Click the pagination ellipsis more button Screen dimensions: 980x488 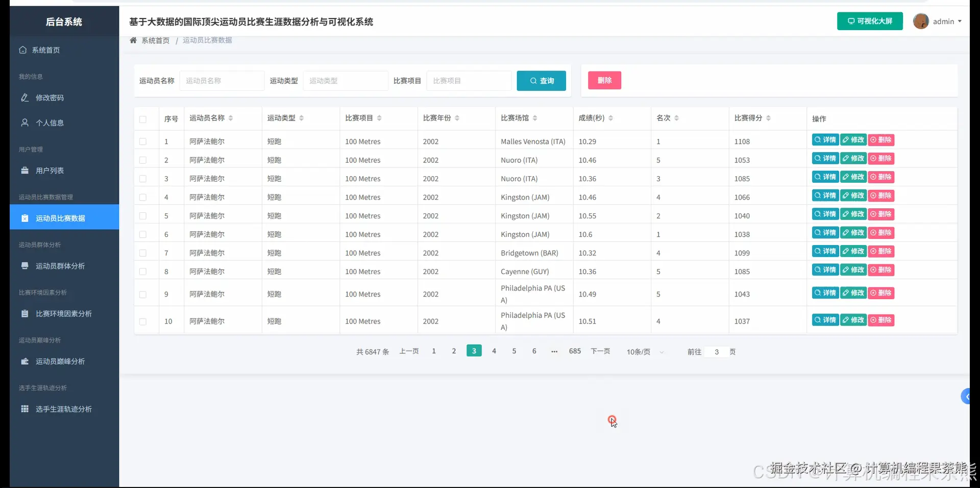[x=554, y=351]
